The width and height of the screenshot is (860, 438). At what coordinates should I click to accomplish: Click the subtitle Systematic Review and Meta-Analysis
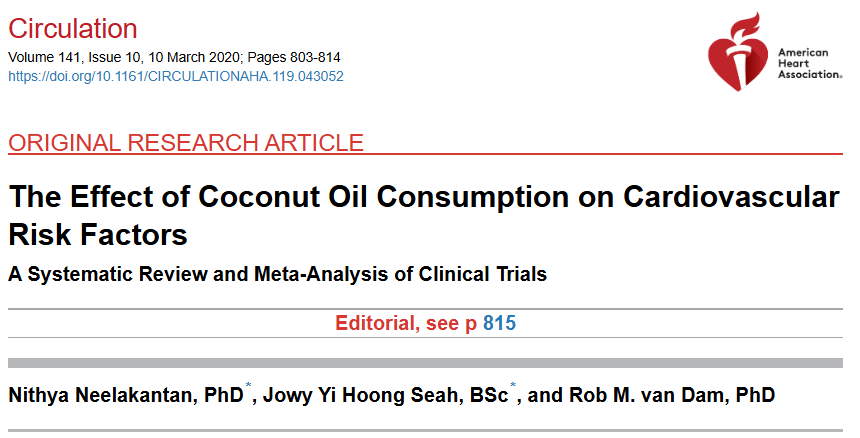tap(277, 274)
